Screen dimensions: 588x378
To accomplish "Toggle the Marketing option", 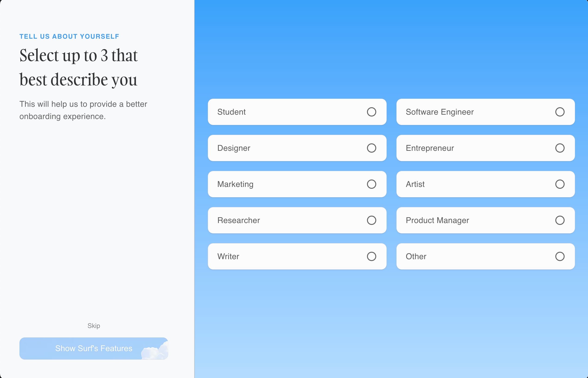I will [x=371, y=184].
